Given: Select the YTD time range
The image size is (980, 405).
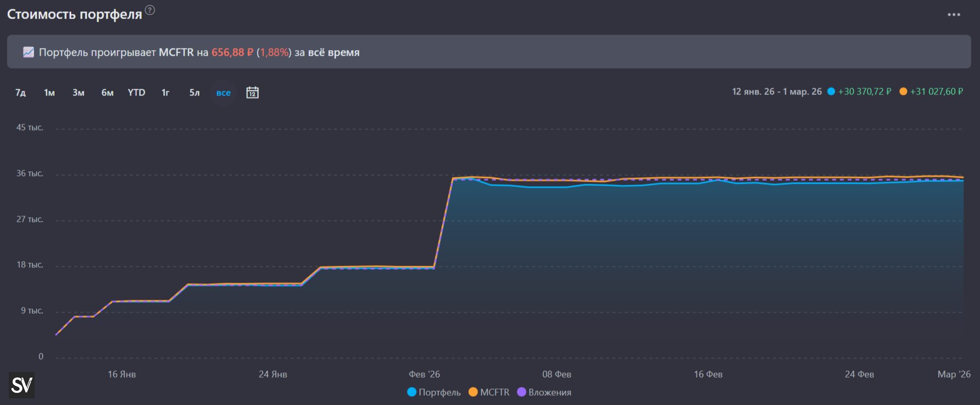Looking at the screenshot, I should click(137, 92).
